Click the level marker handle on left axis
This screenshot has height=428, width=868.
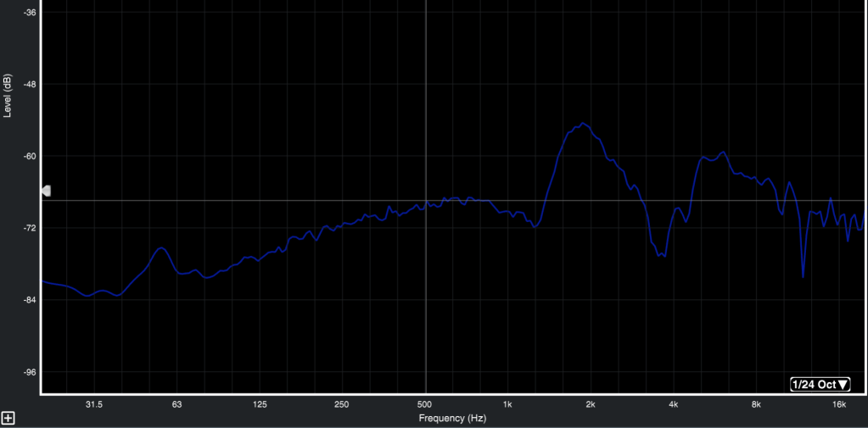[x=47, y=191]
